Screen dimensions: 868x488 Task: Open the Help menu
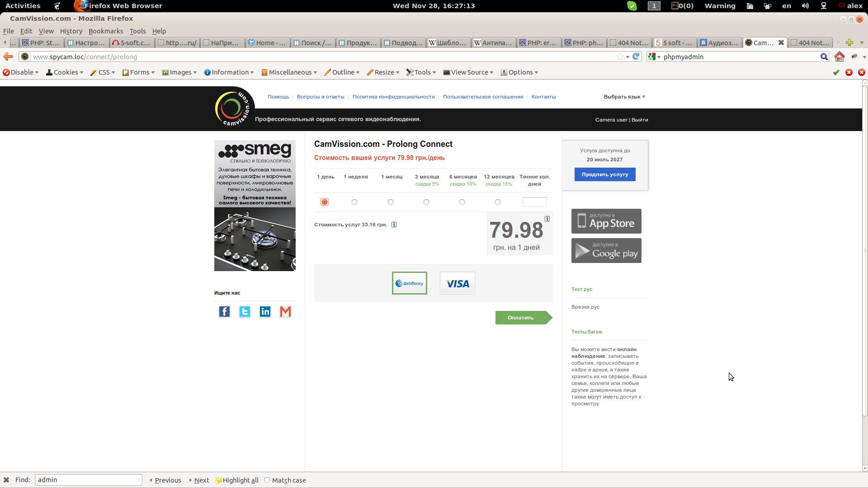tap(159, 31)
